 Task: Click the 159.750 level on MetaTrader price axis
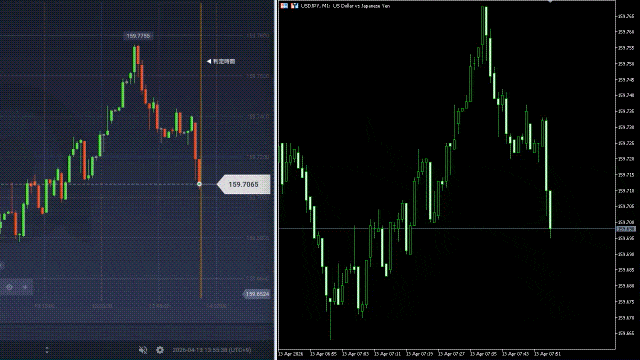click(626, 64)
